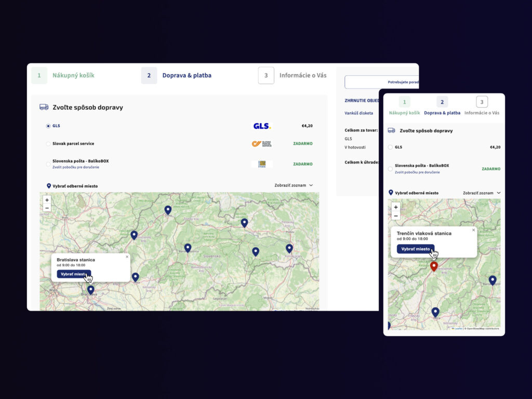Select GLS radio in desktop view
The height and width of the screenshot is (399, 532).
[48, 126]
